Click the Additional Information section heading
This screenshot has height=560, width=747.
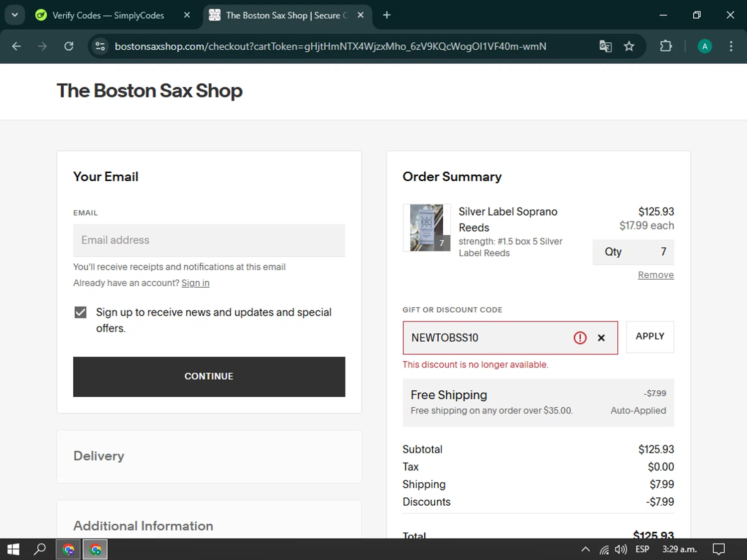(x=143, y=526)
